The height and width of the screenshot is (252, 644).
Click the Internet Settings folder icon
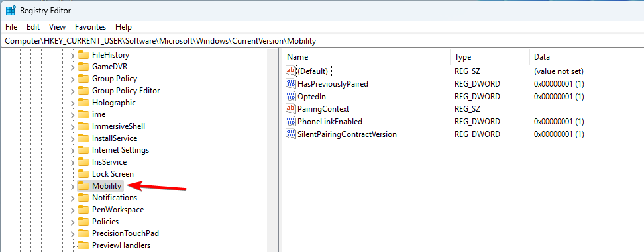click(x=83, y=150)
